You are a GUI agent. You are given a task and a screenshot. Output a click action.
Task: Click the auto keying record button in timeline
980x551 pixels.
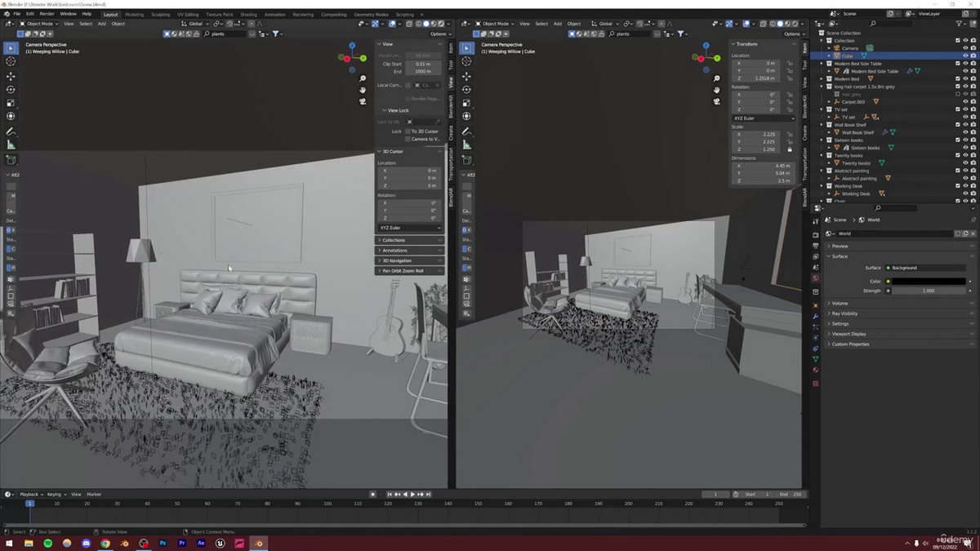(373, 494)
